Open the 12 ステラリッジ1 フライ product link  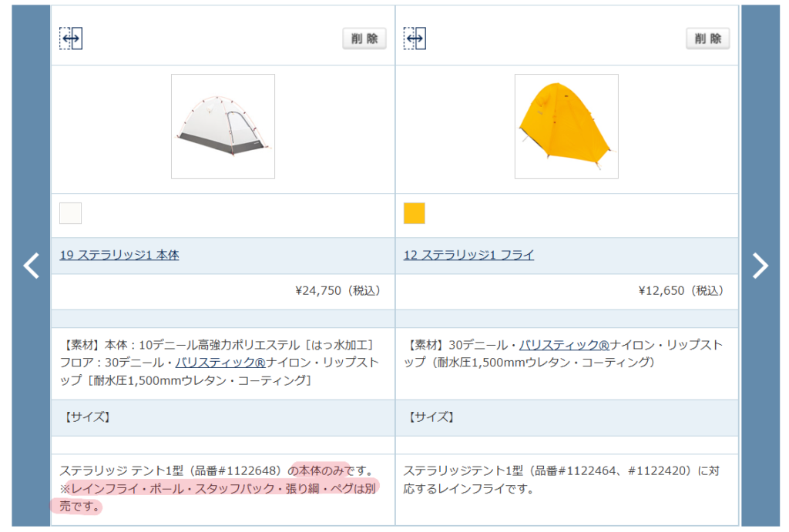pos(468,255)
